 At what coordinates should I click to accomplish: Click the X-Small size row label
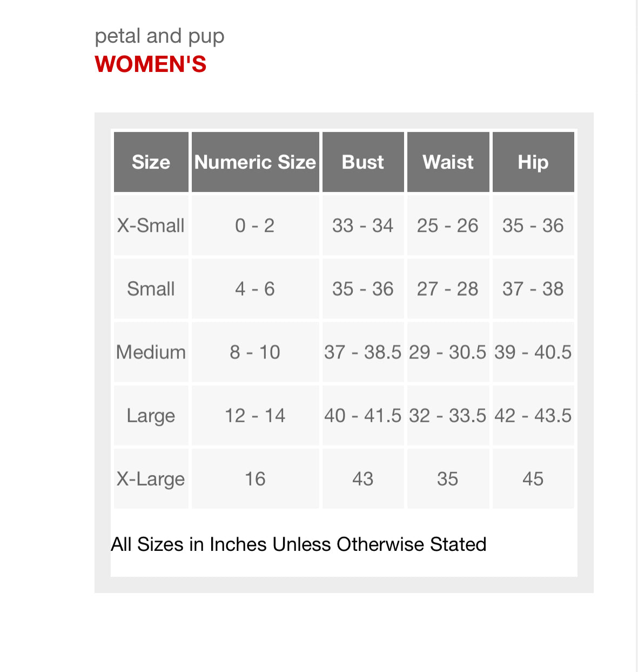click(x=151, y=225)
